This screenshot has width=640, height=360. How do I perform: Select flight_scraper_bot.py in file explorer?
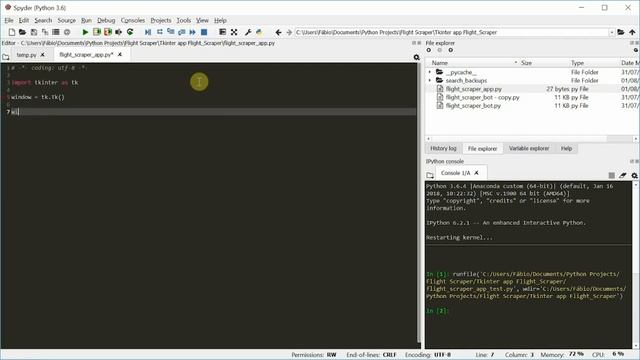pos(473,106)
